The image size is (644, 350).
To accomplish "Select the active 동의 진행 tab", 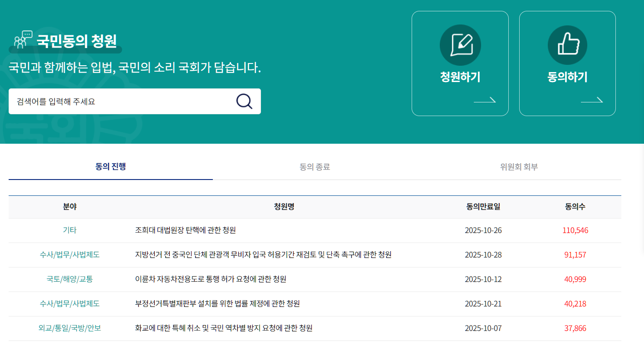I will point(110,166).
